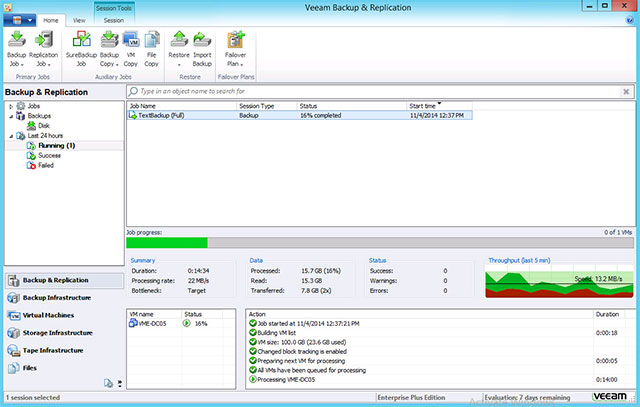The height and width of the screenshot is (407, 640).
Task: Open the Restore ribbon icon
Action: [179, 42]
